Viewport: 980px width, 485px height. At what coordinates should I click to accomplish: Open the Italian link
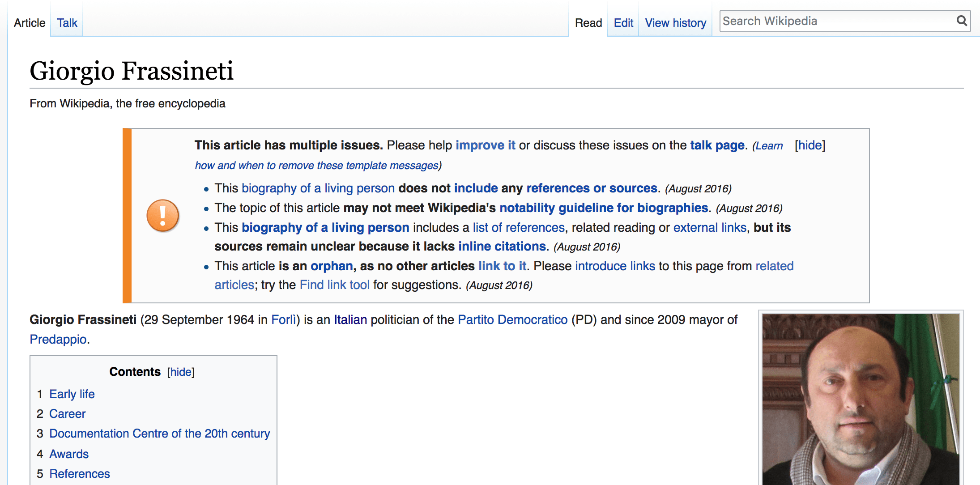[x=350, y=320]
